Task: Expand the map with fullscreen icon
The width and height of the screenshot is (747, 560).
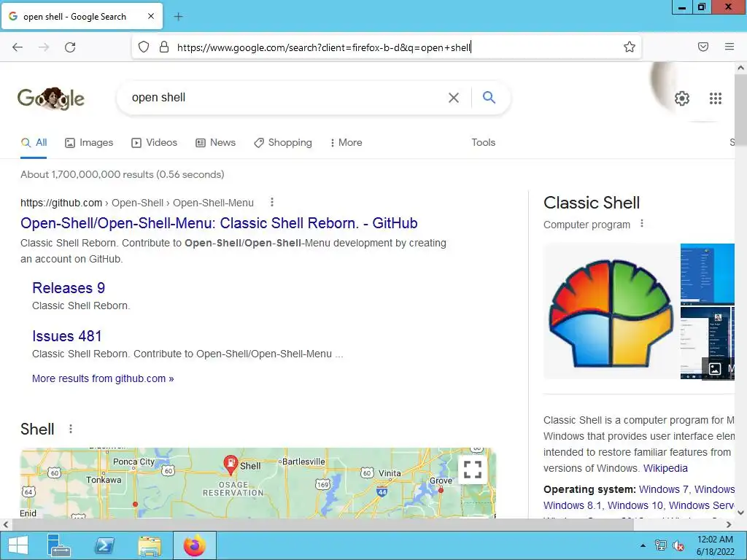Action: (x=473, y=470)
